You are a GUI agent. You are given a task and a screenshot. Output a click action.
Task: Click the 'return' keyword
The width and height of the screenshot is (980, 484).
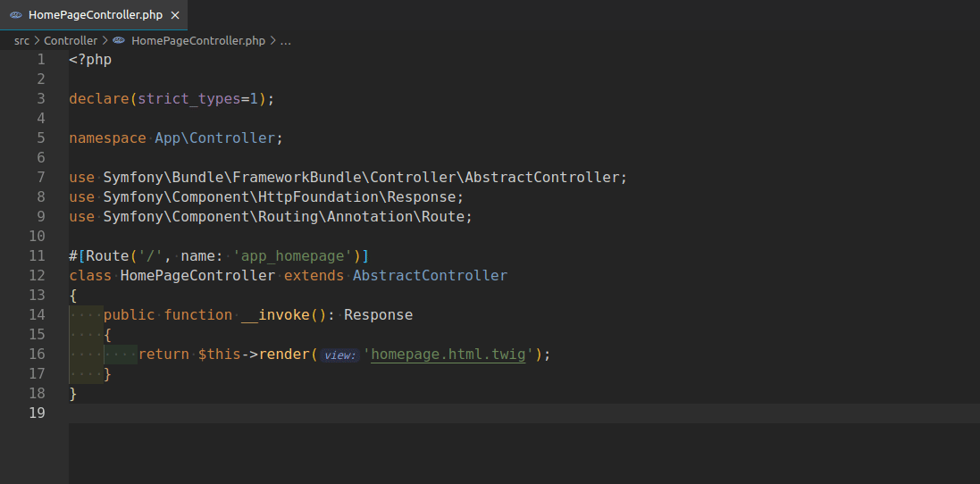[x=163, y=355]
